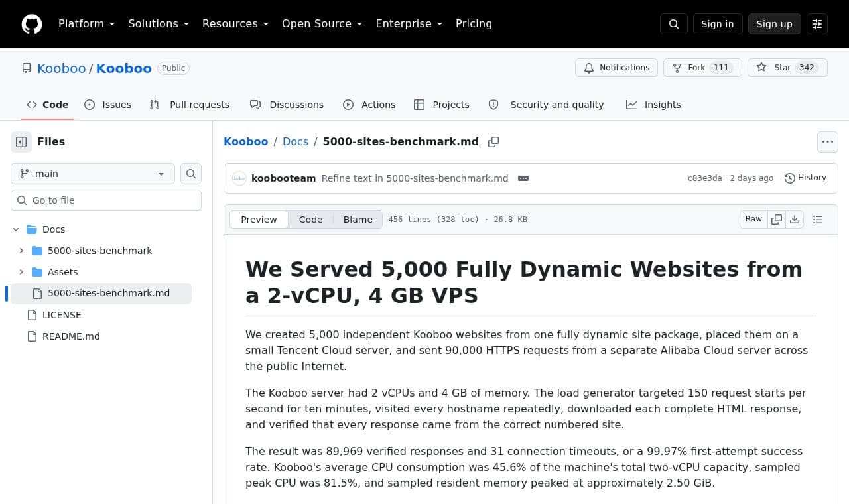Image resolution: width=849 pixels, height=504 pixels.
Task: Copy raw file contents
Action: point(777,220)
